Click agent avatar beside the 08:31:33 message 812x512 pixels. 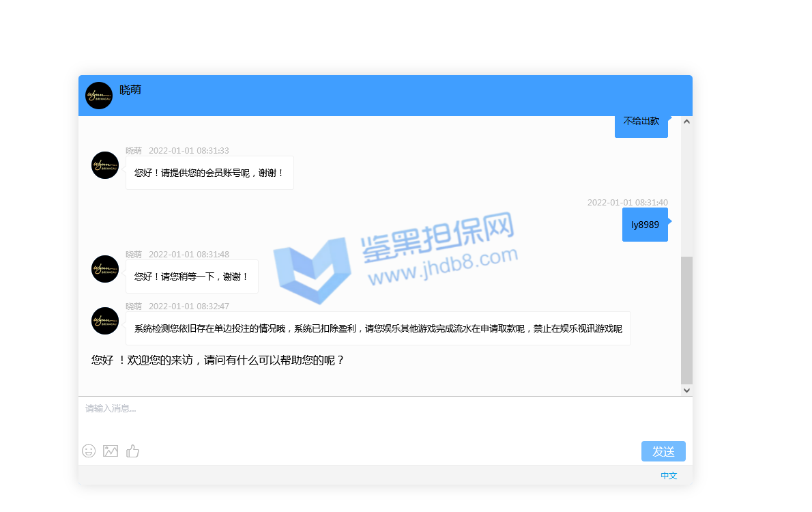[105, 165]
